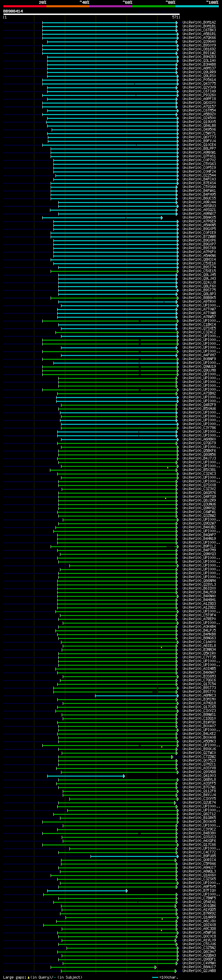Select UniRef100_Q10CE4 hit name
The height and width of the screenshot is (980, 222).
pyautogui.click(x=199, y=145)
